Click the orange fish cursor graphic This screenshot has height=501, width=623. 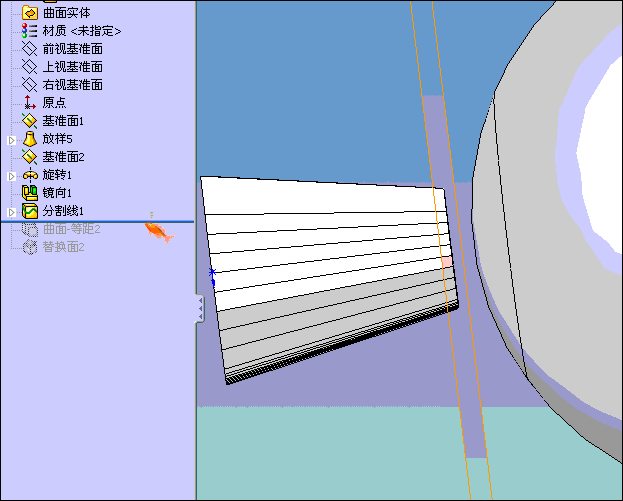point(159,232)
